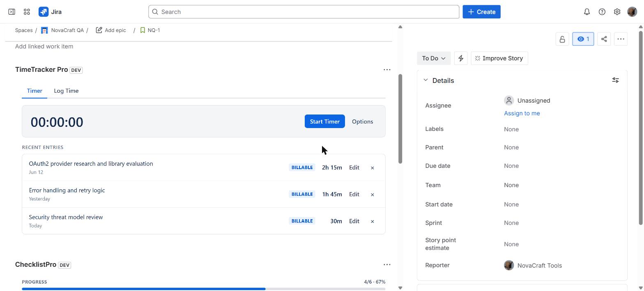Open the app switcher grid
The height and width of the screenshot is (291, 644).
pyautogui.click(x=27, y=12)
